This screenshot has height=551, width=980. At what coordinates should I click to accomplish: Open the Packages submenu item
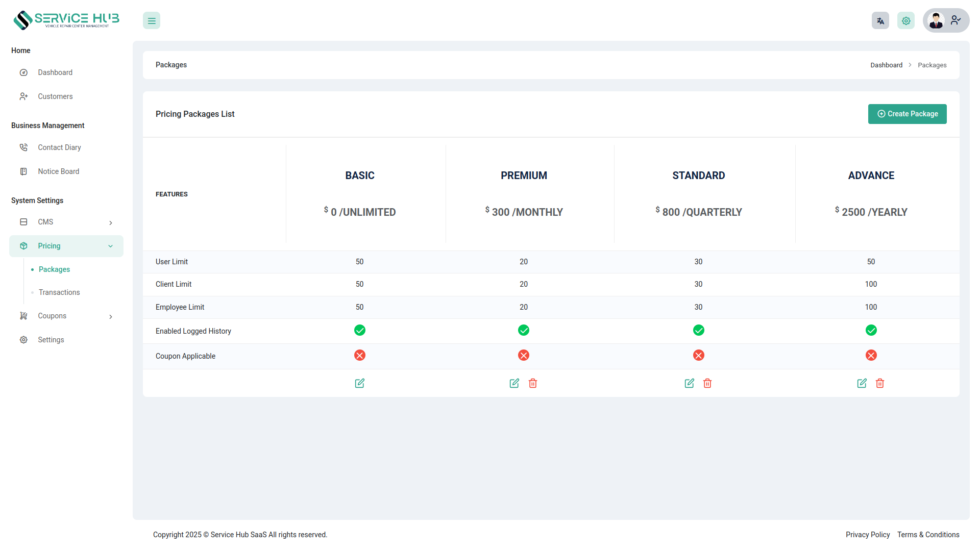pos(54,269)
